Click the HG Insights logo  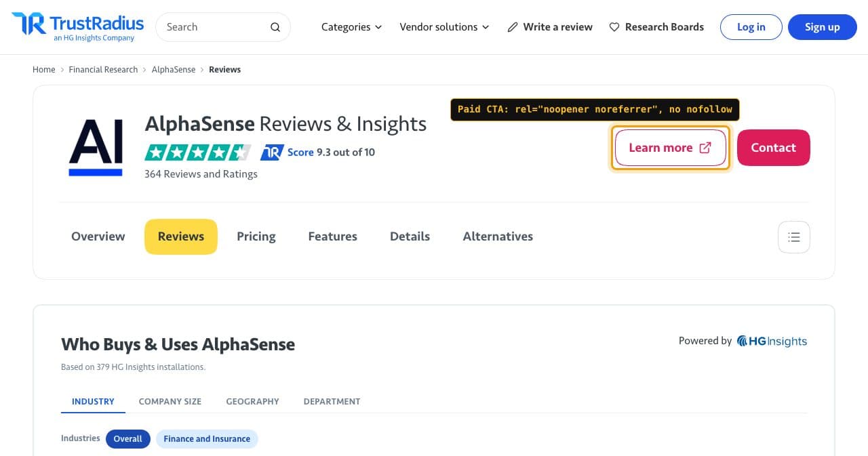772,341
